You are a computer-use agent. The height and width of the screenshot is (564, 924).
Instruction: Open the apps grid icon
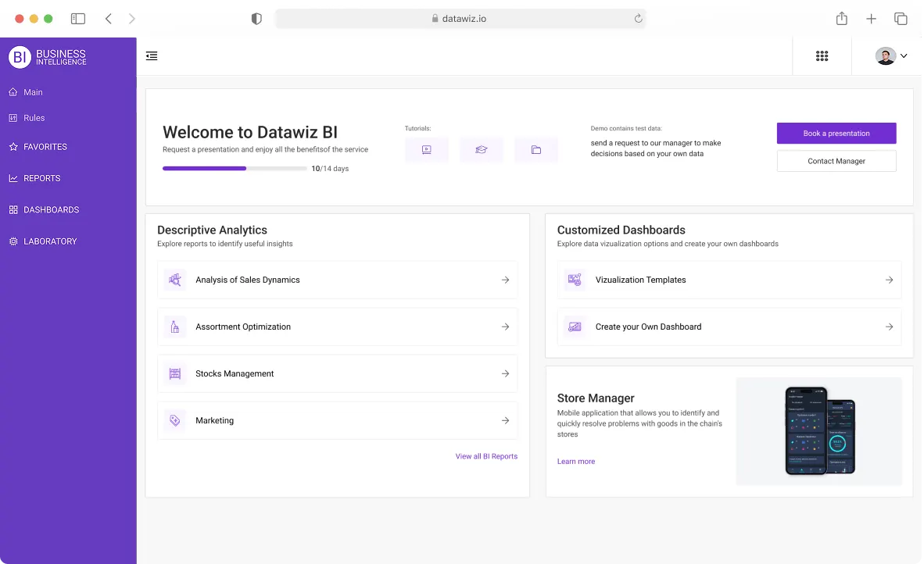(x=822, y=56)
